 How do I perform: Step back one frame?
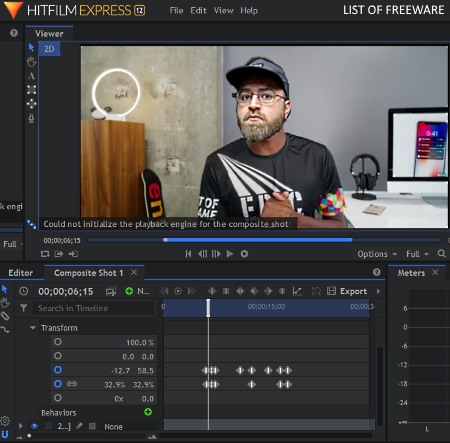click(x=202, y=254)
